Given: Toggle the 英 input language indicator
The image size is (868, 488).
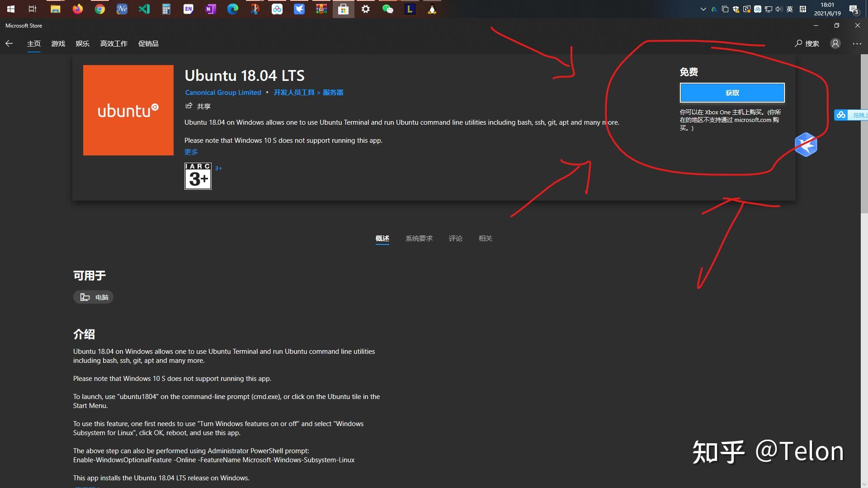Looking at the screenshot, I should pos(790,9).
